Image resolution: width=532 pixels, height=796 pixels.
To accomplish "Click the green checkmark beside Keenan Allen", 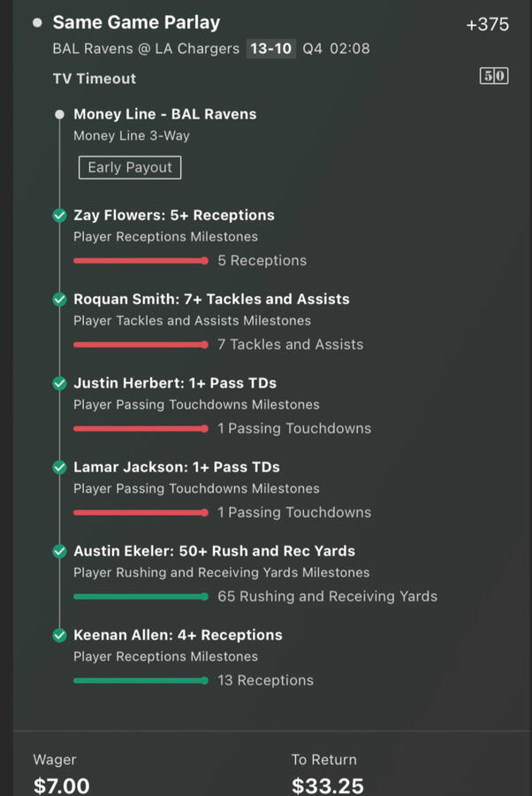I will [x=59, y=635].
